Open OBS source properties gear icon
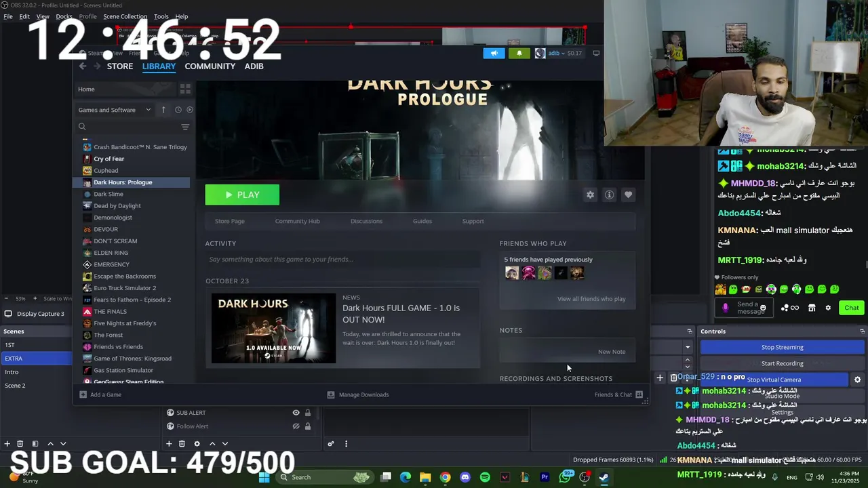Image resolution: width=868 pixels, height=488 pixels. (x=197, y=444)
